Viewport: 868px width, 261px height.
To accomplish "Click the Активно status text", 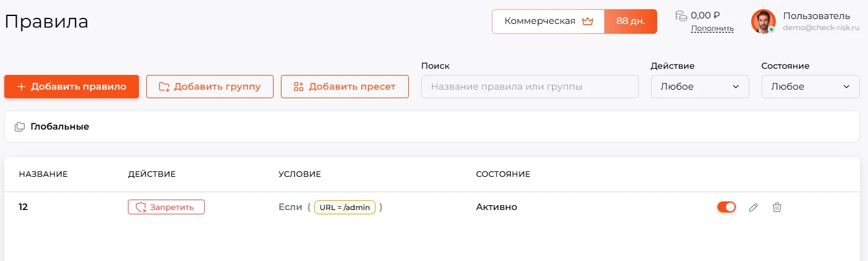I will click(x=497, y=207).
